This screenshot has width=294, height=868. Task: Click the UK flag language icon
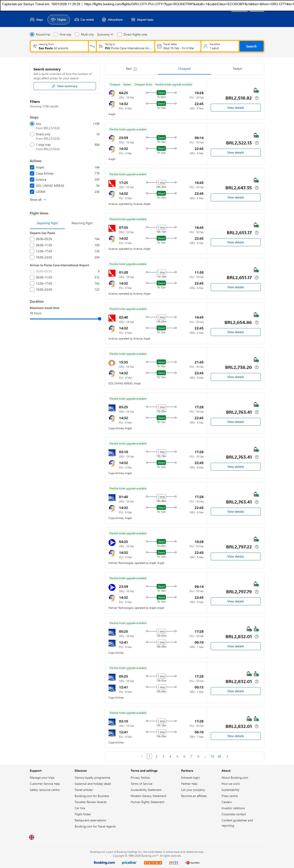pos(32,837)
